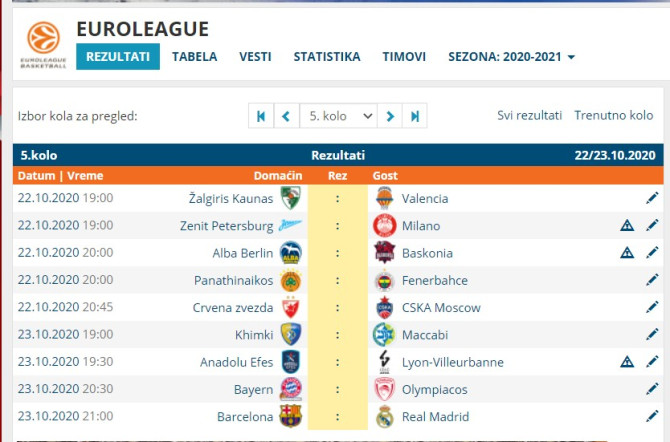Click warning icon on Zenit Petersburg match
This screenshot has width=670, height=442.
point(627,226)
